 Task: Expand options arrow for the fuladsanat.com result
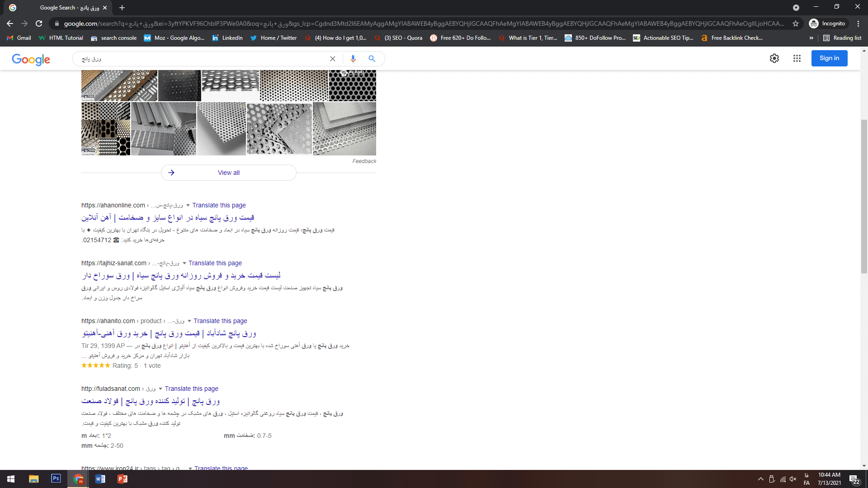click(160, 389)
